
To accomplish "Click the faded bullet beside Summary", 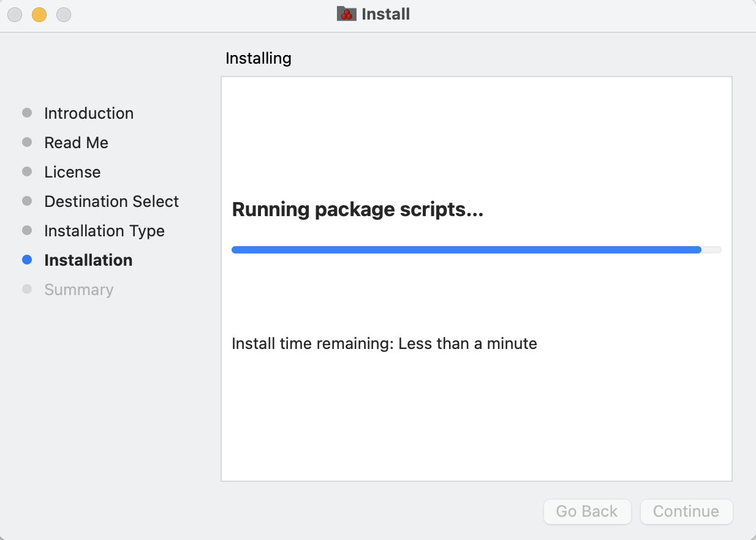I will coord(27,290).
